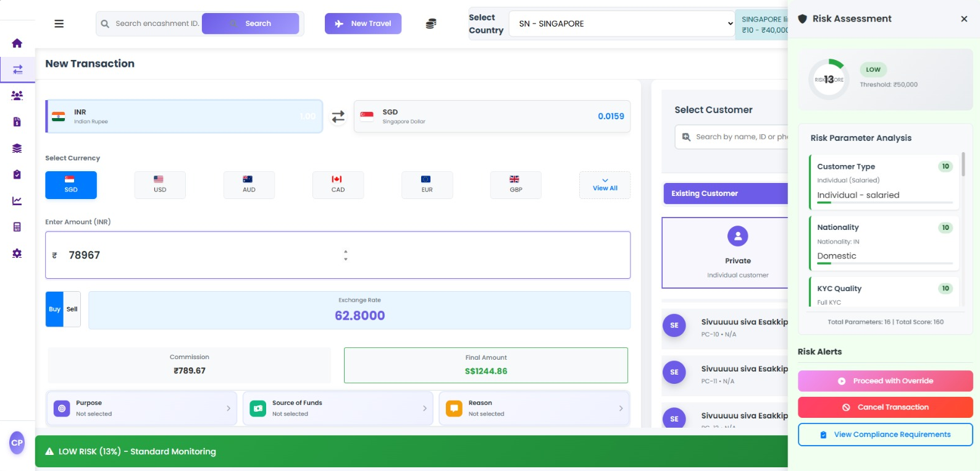The image size is (980, 471).
Task: Open the layers stack sidebar icon
Action: point(17,148)
